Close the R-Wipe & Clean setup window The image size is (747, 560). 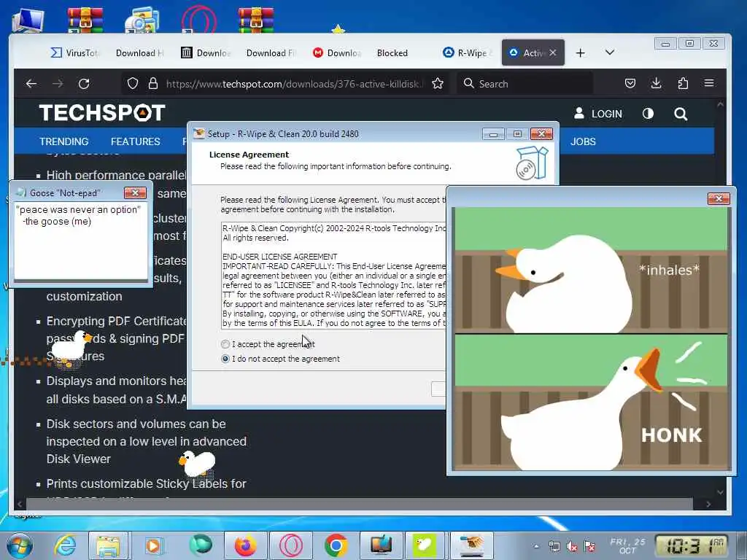click(x=541, y=134)
